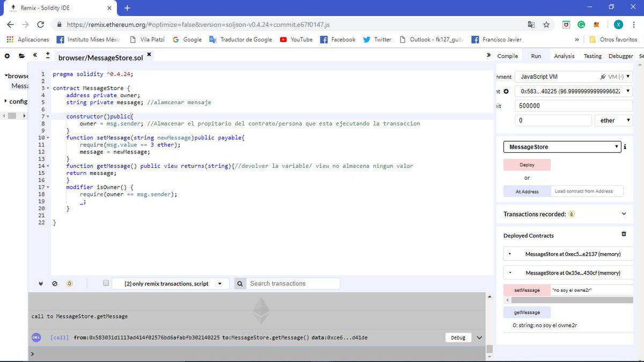
Task: Open MessageStore contract selector dropdown
Action: 562,147
